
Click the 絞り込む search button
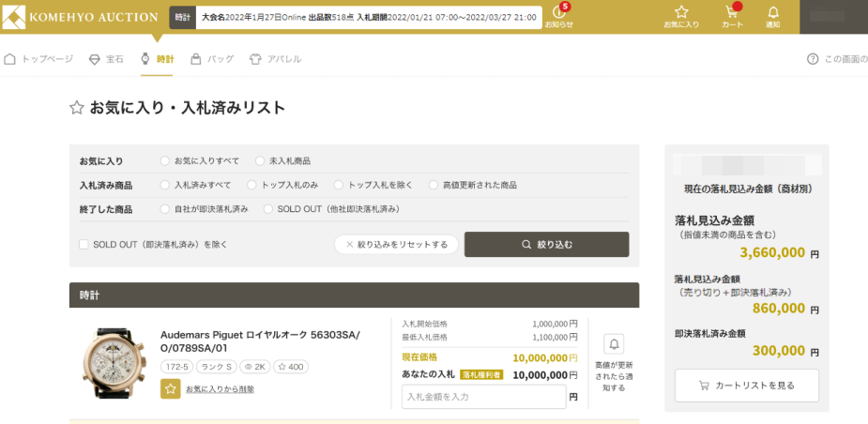[x=546, y=244]
